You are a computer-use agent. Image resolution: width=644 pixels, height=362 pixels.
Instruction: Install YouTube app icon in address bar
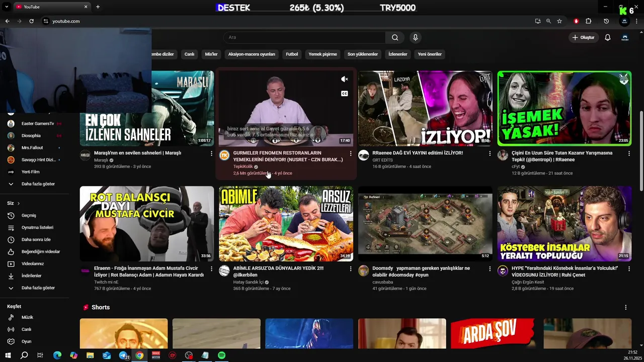click(538, 21)
